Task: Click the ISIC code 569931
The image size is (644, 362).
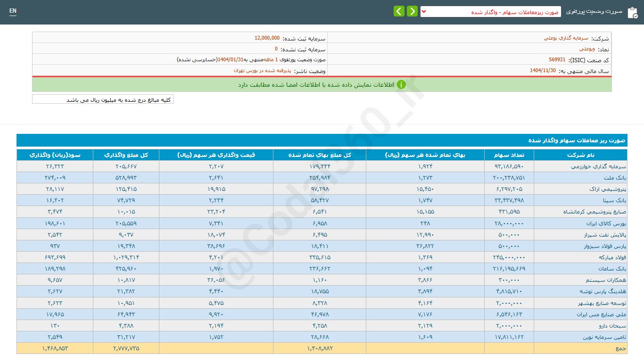Action: pyautogui.click(x=557, y=60)
